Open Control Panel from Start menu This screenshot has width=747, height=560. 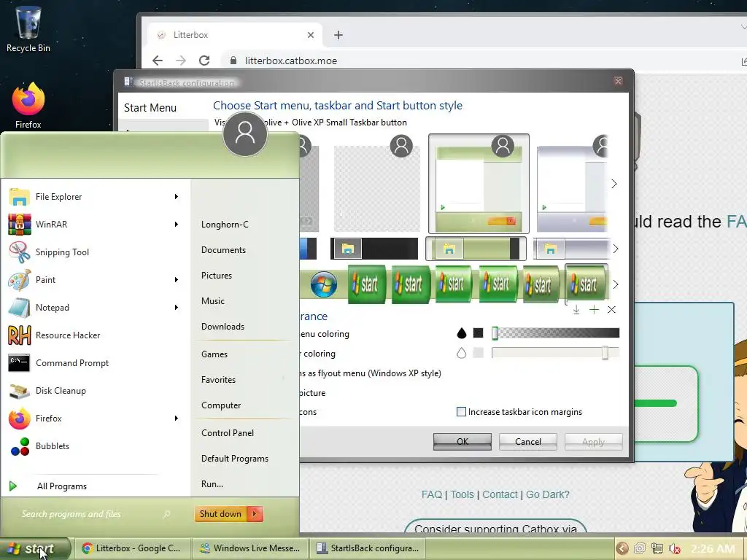pyautogui.click(x=228, y=433)
